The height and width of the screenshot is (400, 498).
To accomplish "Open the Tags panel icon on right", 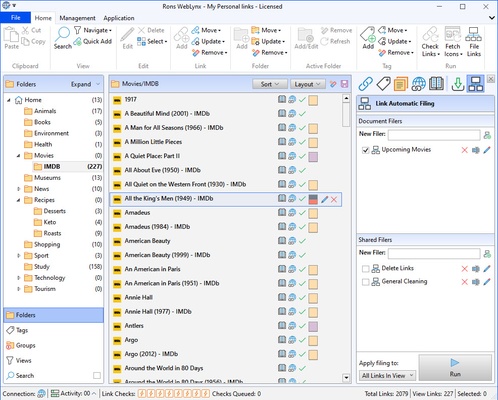I will click(383, 84).
